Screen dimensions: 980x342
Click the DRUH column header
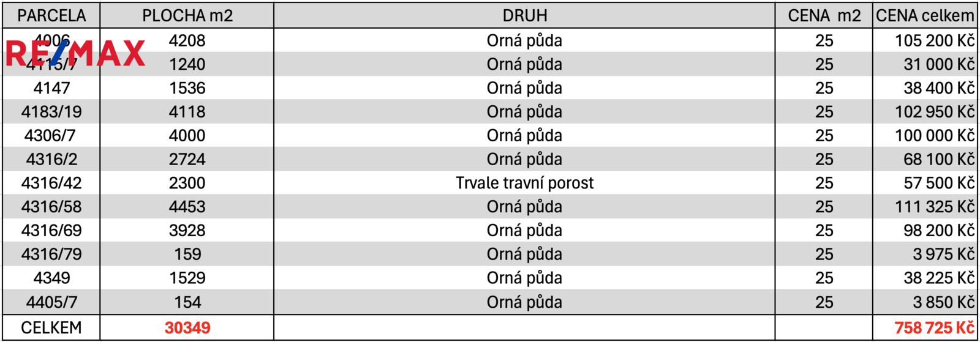tap(524, 16)
